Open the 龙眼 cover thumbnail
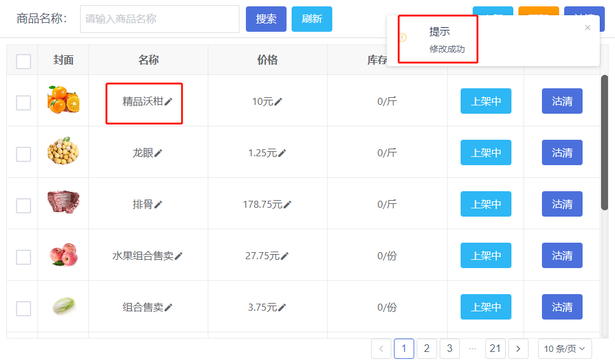This screenshot has height=364, width=615. (64, 151)
